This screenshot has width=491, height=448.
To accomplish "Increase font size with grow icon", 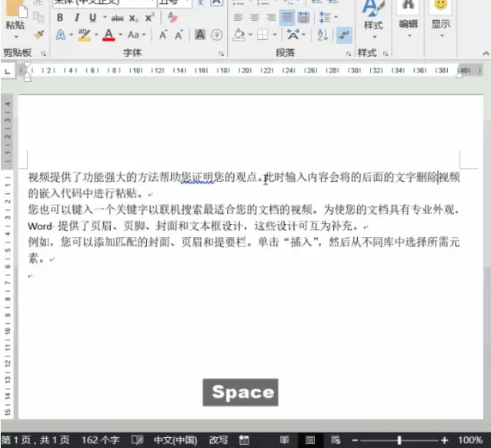I will click(x=163, y=35).
